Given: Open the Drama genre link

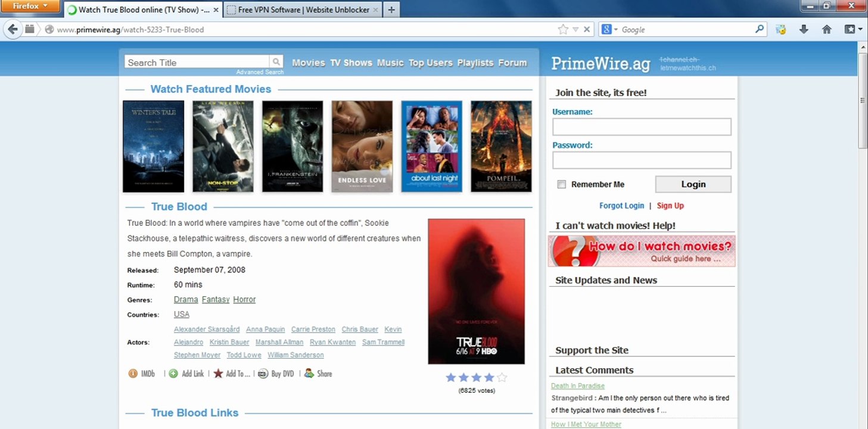Looking at the screenshot, I should point(186,300).
